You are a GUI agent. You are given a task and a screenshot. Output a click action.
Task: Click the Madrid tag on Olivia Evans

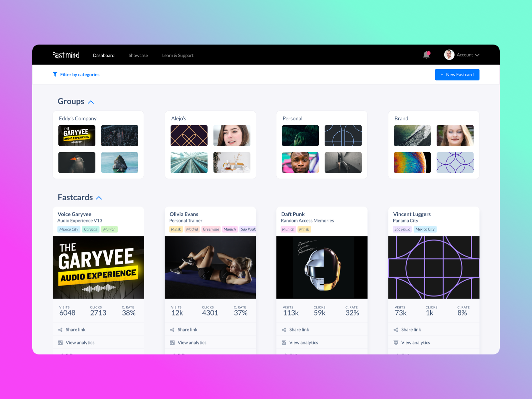pos(192,229)
